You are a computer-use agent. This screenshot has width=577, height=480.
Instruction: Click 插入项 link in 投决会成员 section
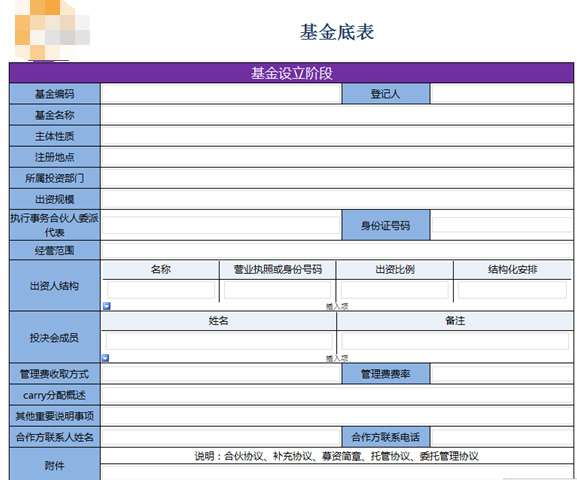[x=337, y=358]
